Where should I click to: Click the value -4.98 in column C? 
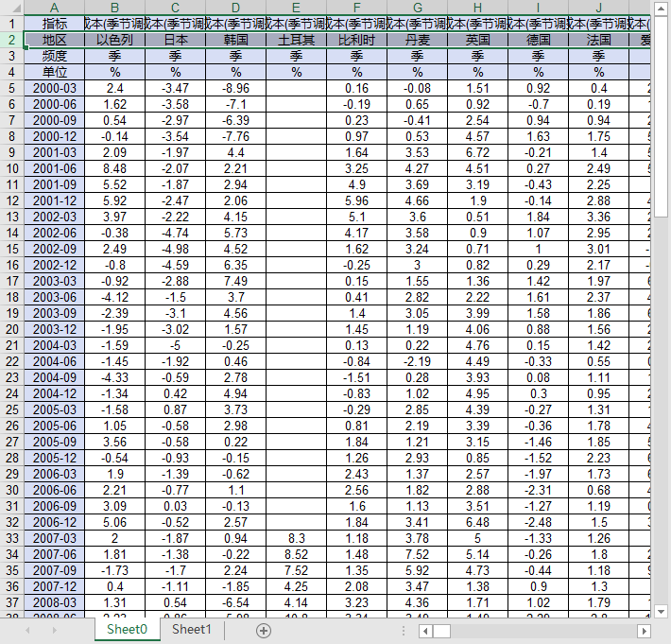coord(176,250)
